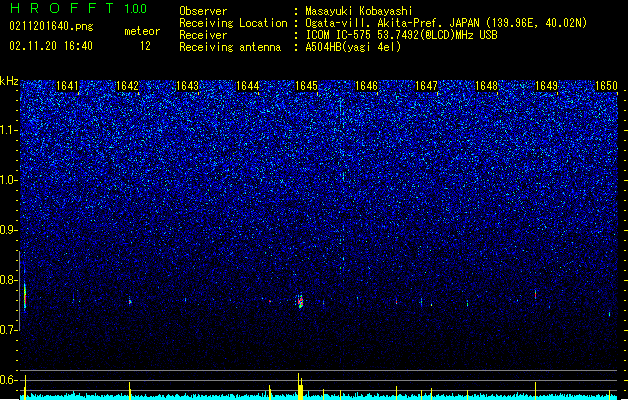Click the 'Receiver' field label
The image size is (629, 400).
(203, 35)
